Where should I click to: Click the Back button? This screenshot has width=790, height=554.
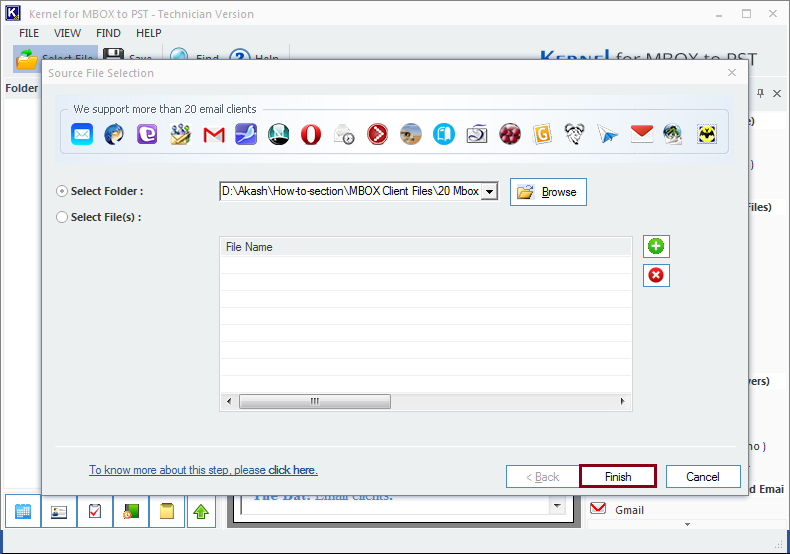(543, 476)
